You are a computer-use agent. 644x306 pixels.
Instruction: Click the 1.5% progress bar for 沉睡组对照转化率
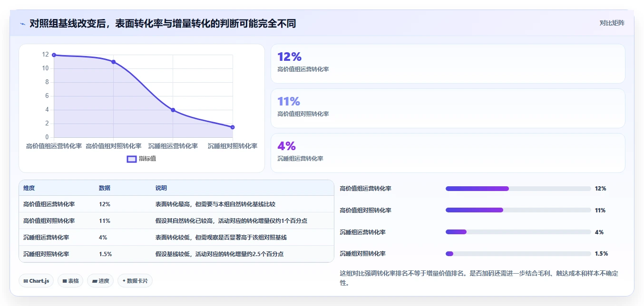coord(518,254)
